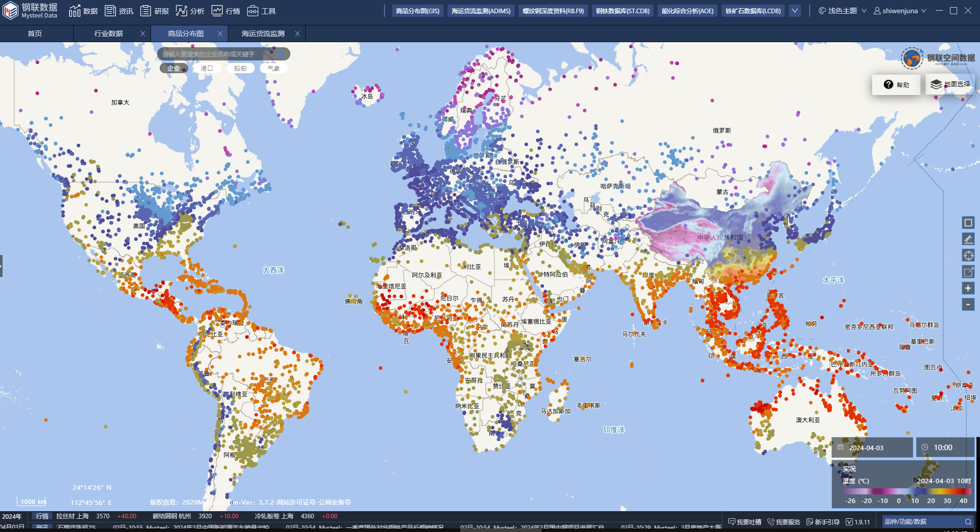The image size is (980, 532).
Task: Click the 冷轧板卷 上海 4360 ticker quote
Action: [x=296, y=516]
